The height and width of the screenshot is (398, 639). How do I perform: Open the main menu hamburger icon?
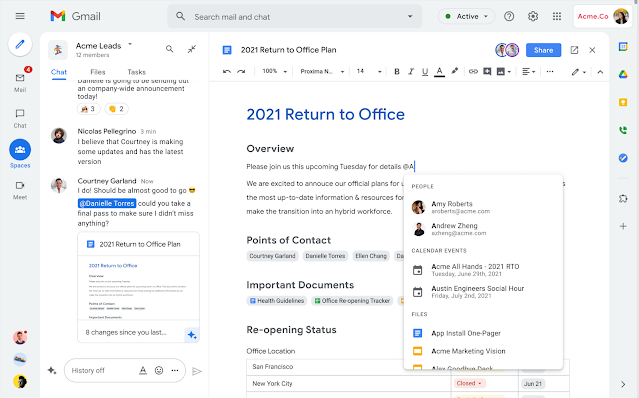[x=20, y=16]
